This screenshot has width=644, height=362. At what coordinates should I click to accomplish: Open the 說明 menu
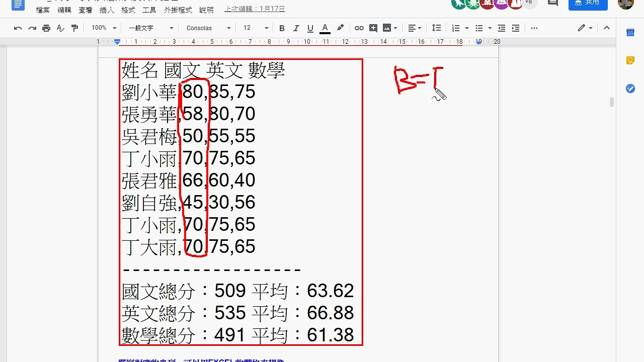(x=206, y=10)
